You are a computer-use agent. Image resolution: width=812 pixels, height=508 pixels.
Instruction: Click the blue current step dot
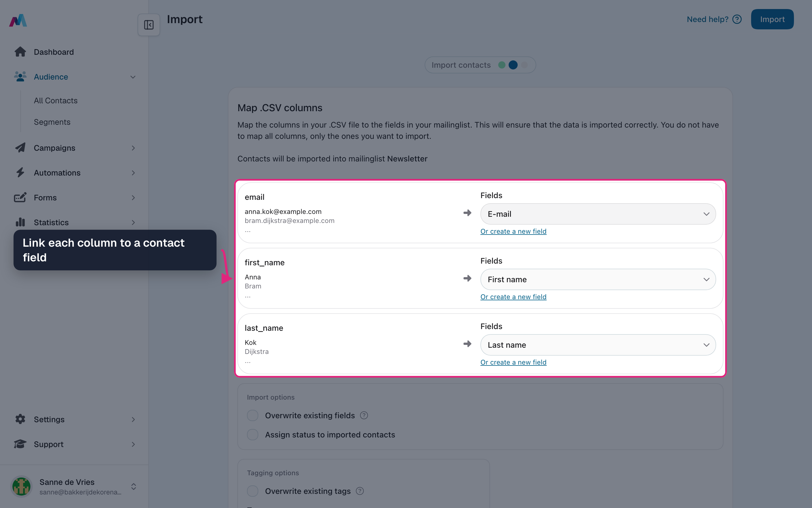pyautogui.click(x=513, y=65)
